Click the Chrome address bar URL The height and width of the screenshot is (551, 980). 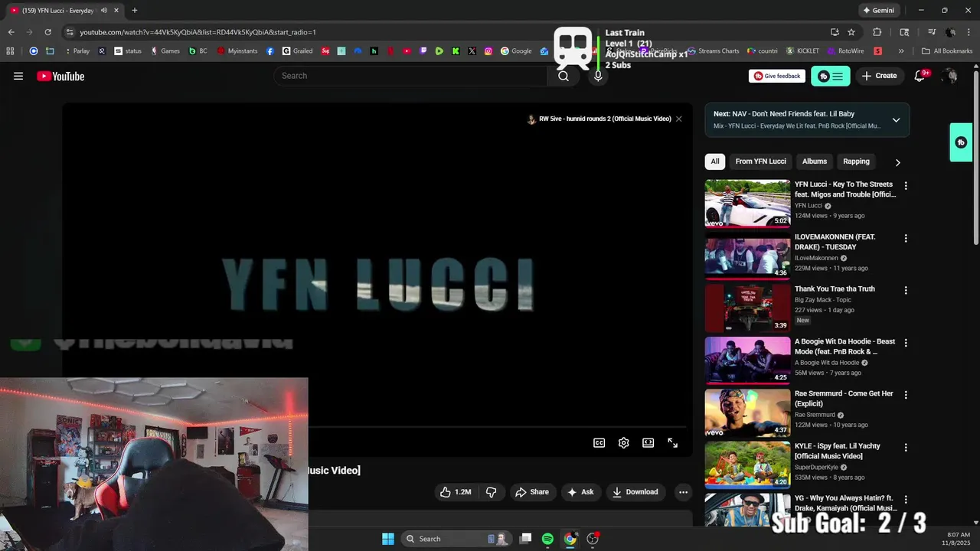click(198, 32)
